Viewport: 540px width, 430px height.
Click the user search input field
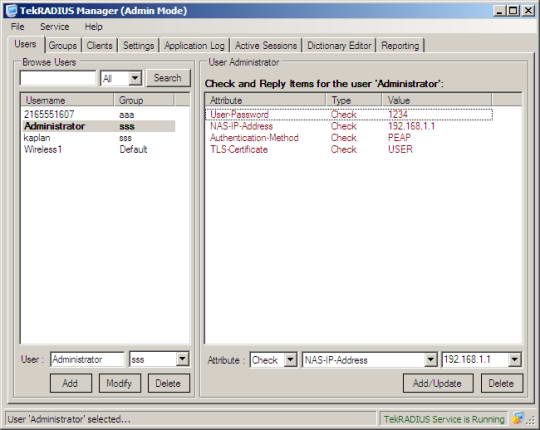pos(58,78)
